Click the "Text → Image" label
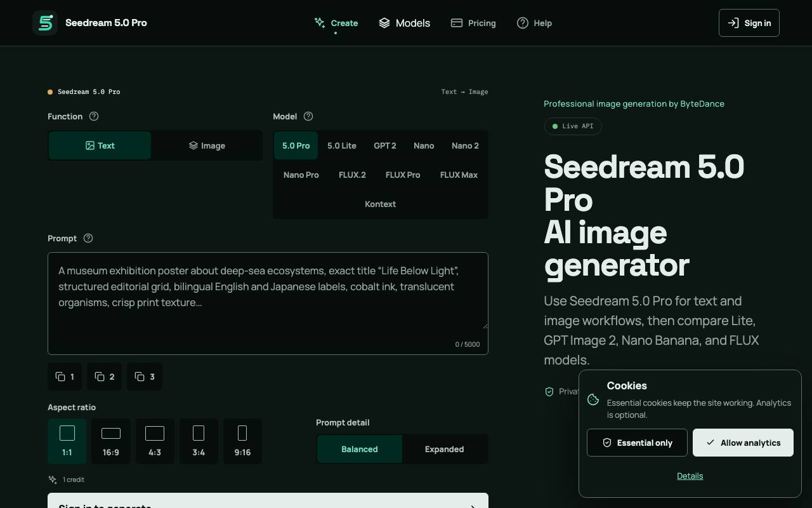This screenshot has height=508, width=812. click(x=465, y=91)
